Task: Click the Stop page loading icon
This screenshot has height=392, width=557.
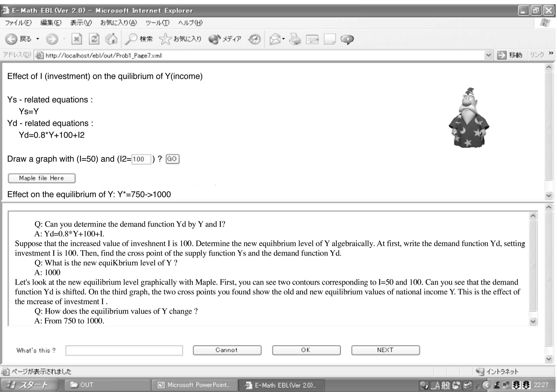Action: pyautogui.click(x=76, y=39)
